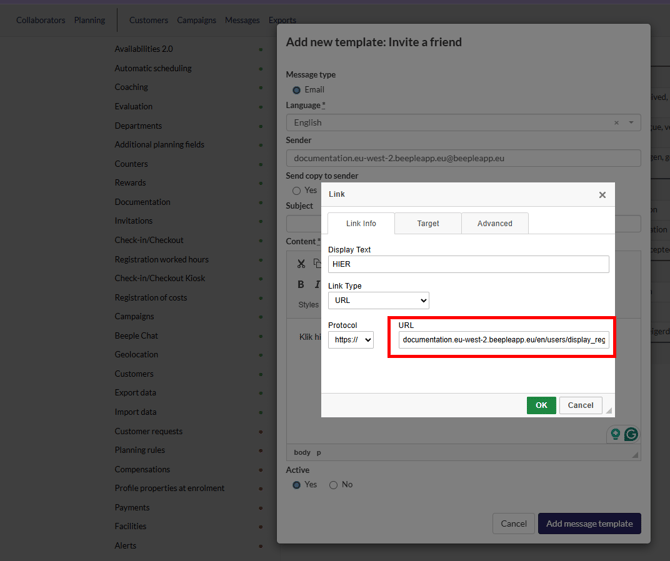
Task: Click the Link dialog resize grip
Action: tap(608, 411)
